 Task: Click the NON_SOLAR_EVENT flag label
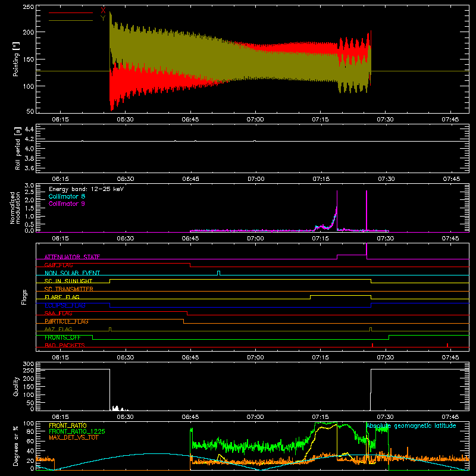coord(72,273)
